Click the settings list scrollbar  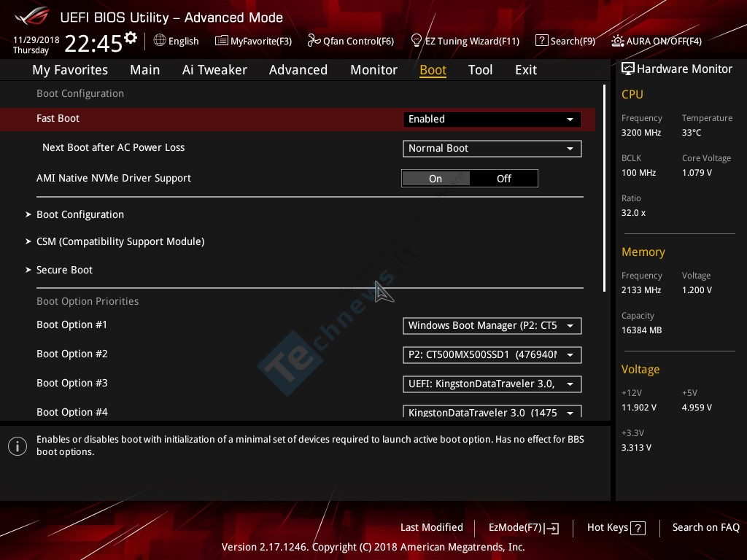click(604, 188)
